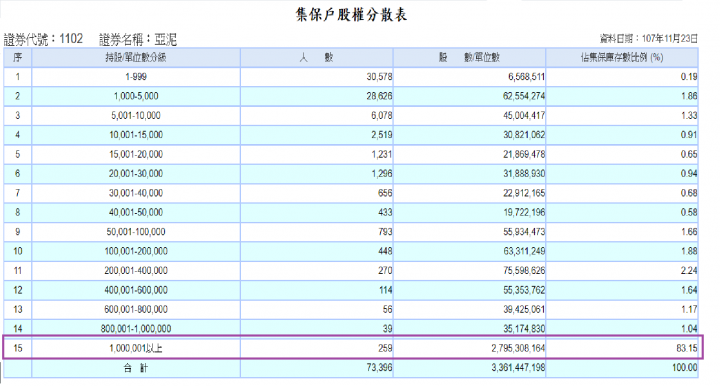Viewport: 720px width, 386px height.
Task: Click the 佔集保庫存數比例 (%) header
Action: (622, 57)
